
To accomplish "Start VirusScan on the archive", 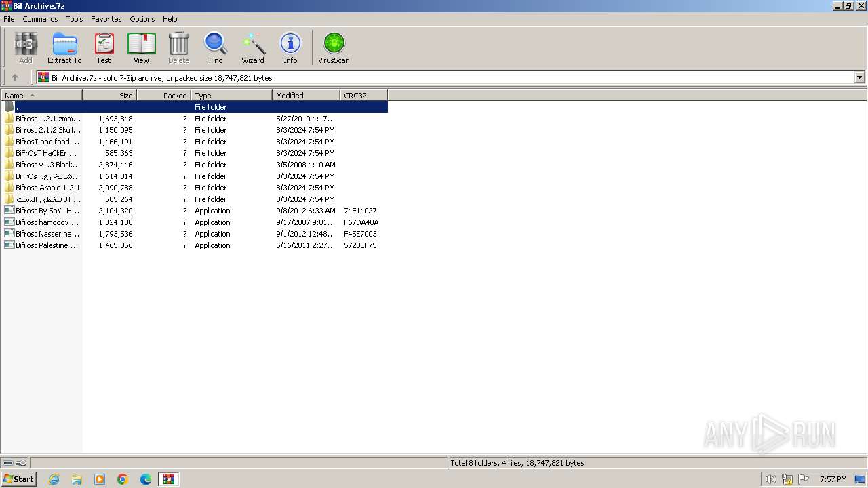I will point(334,48).
